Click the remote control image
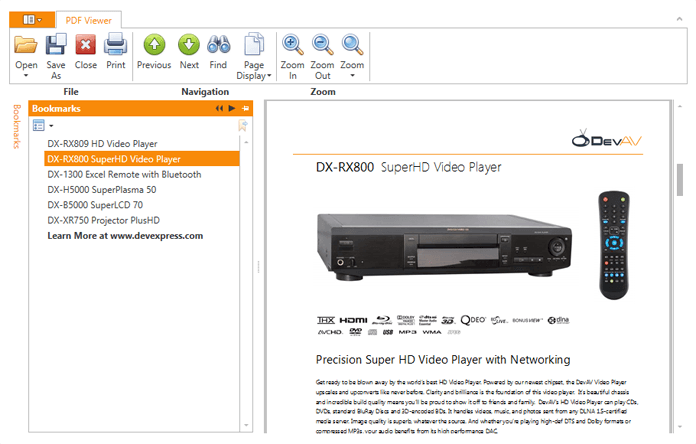Viewport: 696px width, 444px height. coord(614,245)
